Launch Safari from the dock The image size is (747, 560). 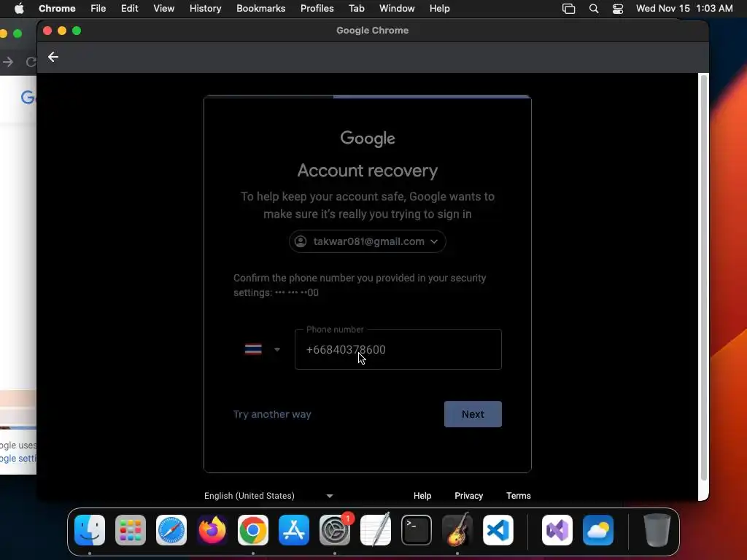(x=171, y=530)
